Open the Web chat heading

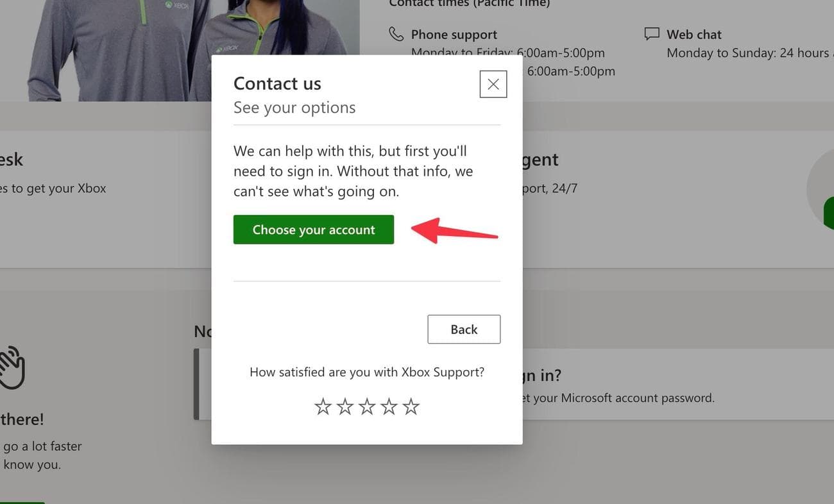tap(694, 35)
